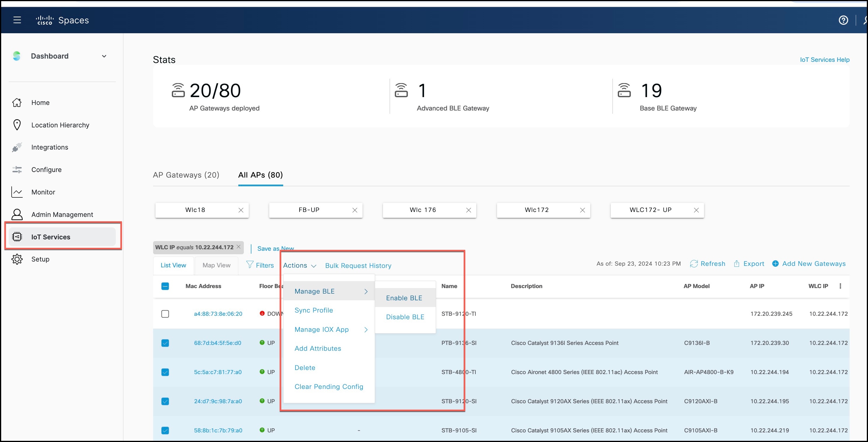This screenshot has height=442, width=868.
Task: Open the IoT Services Help link
Action: click(825, 60)
